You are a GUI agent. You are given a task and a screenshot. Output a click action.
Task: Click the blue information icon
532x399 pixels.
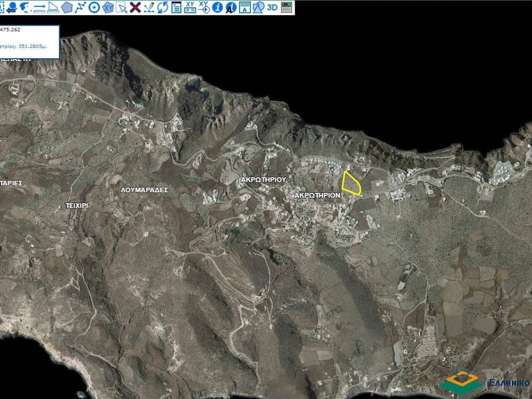tap(218, 7)
